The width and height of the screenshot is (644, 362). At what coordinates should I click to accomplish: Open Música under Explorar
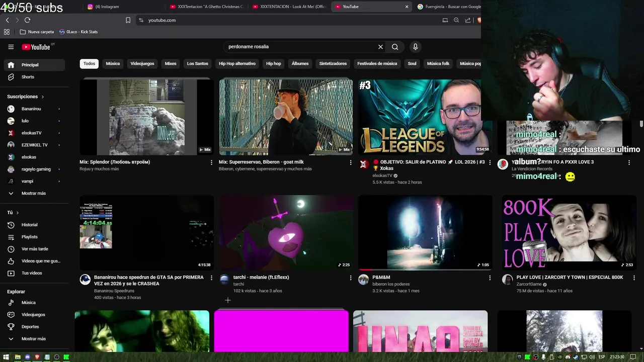34,303
